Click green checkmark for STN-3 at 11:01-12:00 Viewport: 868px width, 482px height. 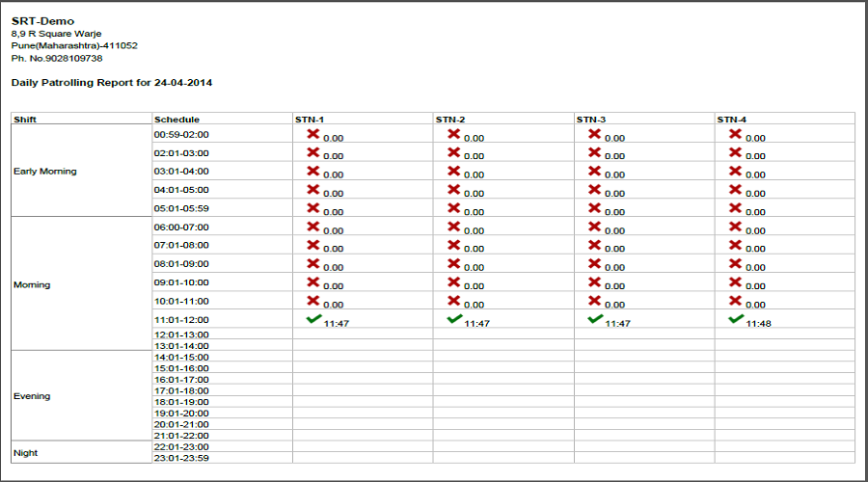coord(595,318)
